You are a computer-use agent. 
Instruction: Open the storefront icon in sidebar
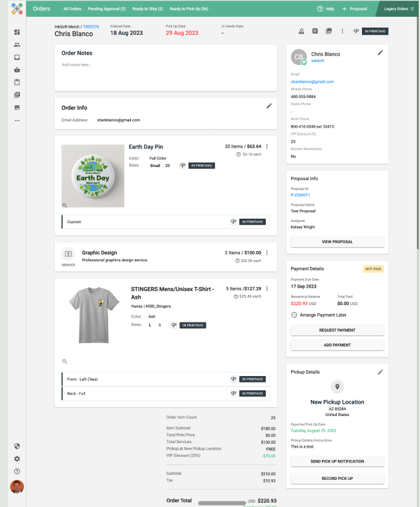coord(17,107)
